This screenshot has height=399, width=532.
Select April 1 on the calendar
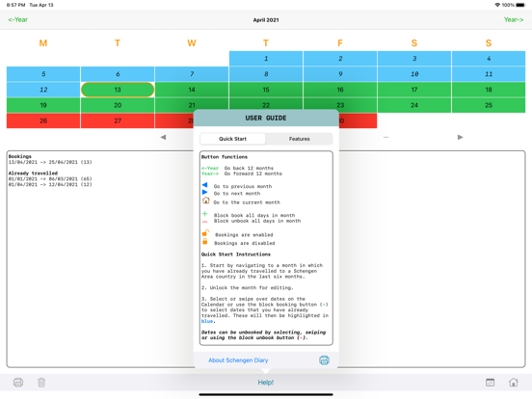[x=266, y=59]
